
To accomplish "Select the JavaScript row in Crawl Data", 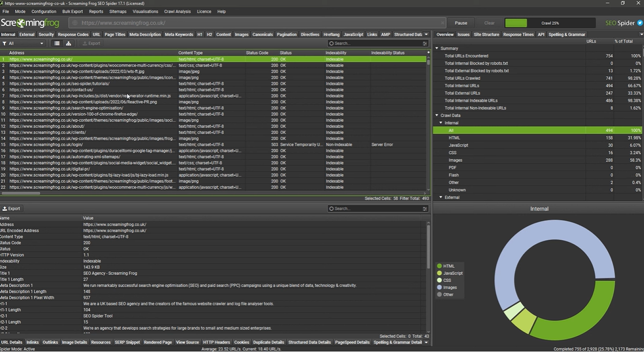I will point(537,145).
